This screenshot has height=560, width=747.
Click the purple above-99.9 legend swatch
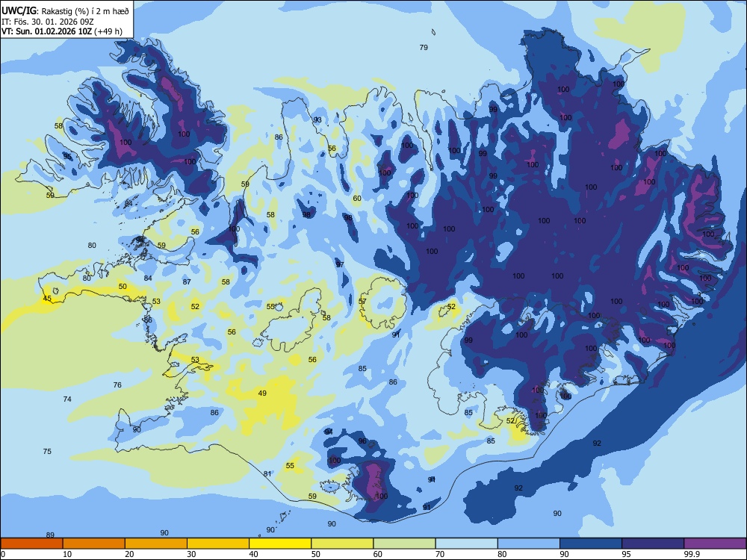click(715, 544)
